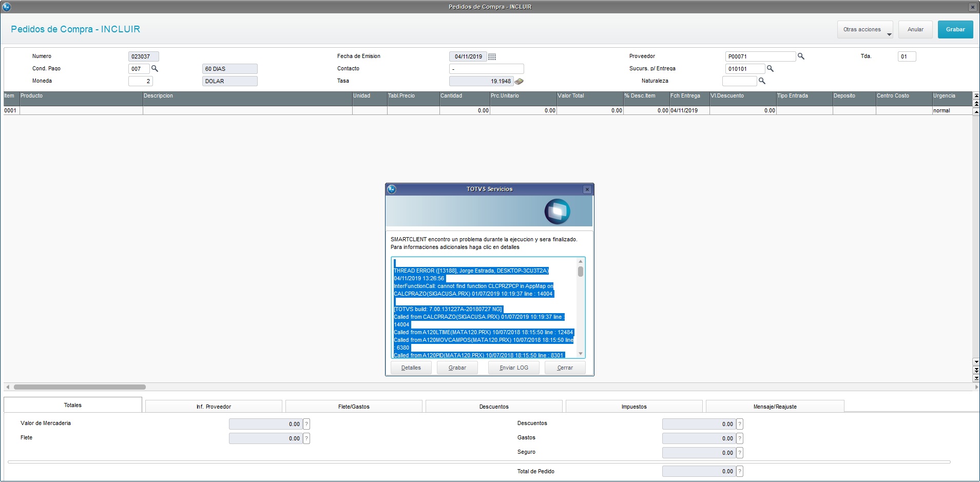The image size is (980, 482).
Task: Open the Flete/Gastos tab
Action: (354, 407)
